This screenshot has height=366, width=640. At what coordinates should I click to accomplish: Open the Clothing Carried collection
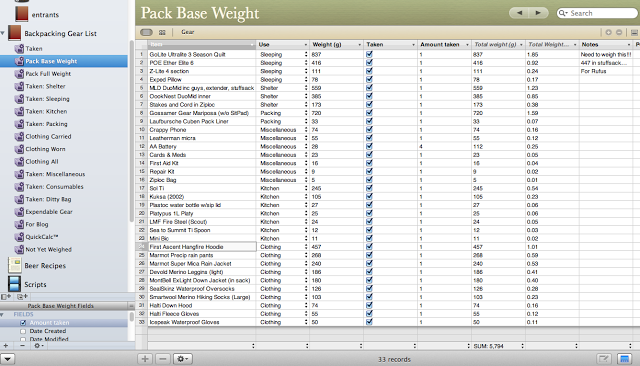tap(48, 137)
